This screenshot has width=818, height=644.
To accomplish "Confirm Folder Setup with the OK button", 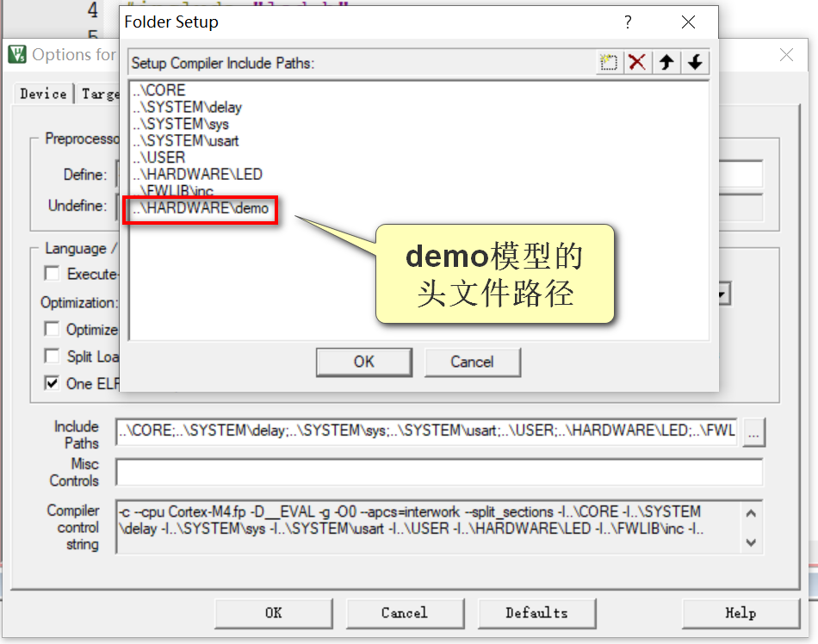I will [x=364, y=362].
